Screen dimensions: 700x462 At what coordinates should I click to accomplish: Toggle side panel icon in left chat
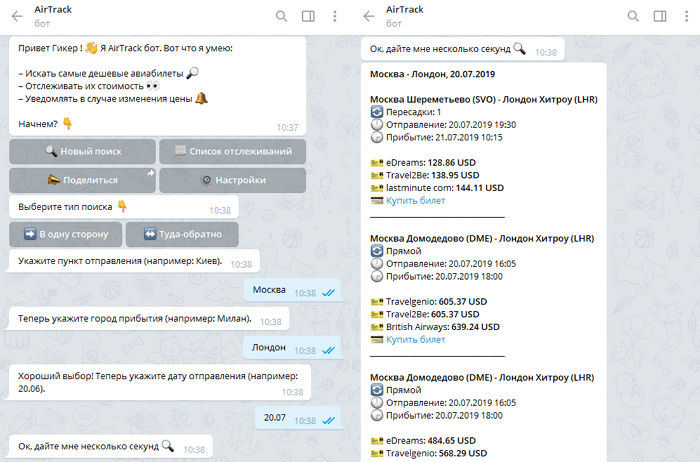tap(308, 16)
